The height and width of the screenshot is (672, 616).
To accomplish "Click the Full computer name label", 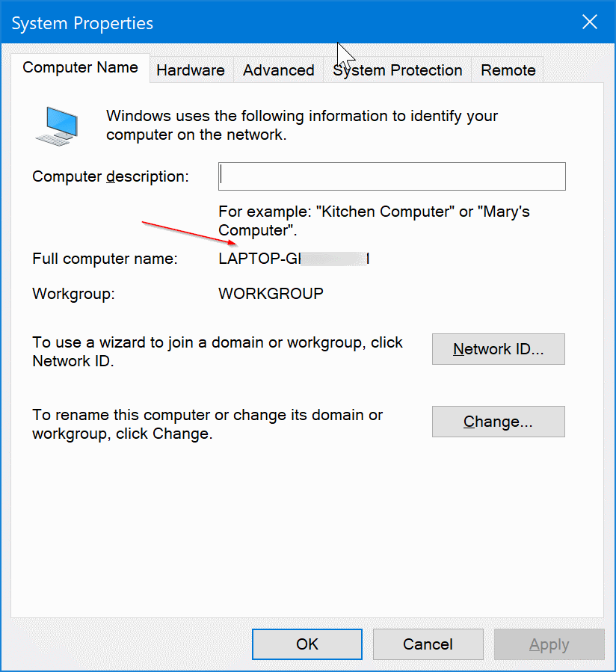I will coord(104,259).
